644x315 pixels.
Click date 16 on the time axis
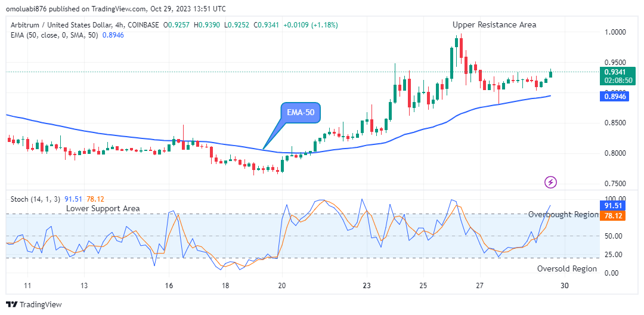169,285
